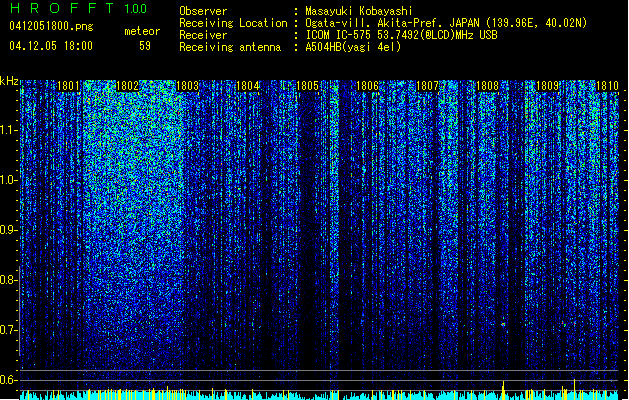This screenshot has height=400, width=629.
Task: Click the Receiving Location value text
Action: [x=446, y=23]
